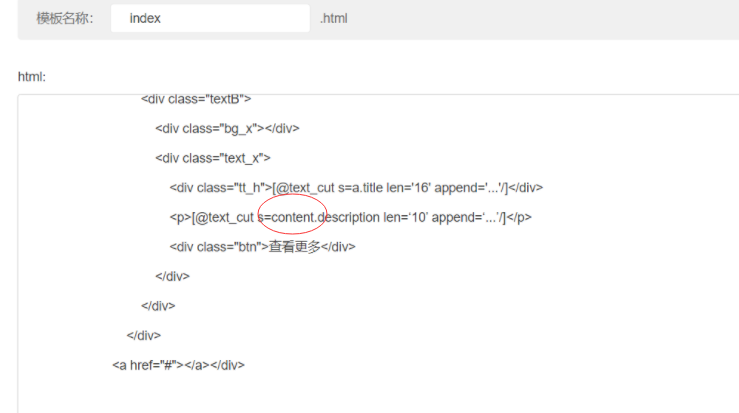This screenshot has height=413, width=739.
Task: Click the ".html" suffix text
Action: pos(334,18)
